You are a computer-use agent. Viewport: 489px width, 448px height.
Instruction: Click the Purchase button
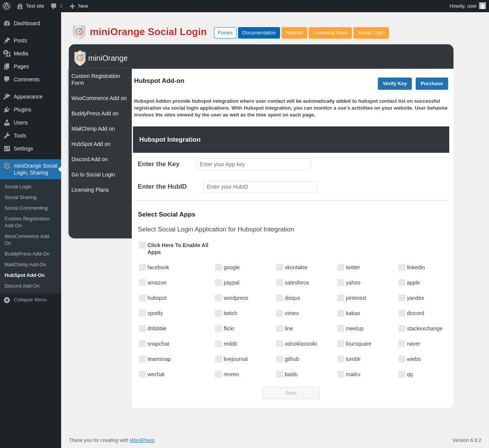[432, 84]
